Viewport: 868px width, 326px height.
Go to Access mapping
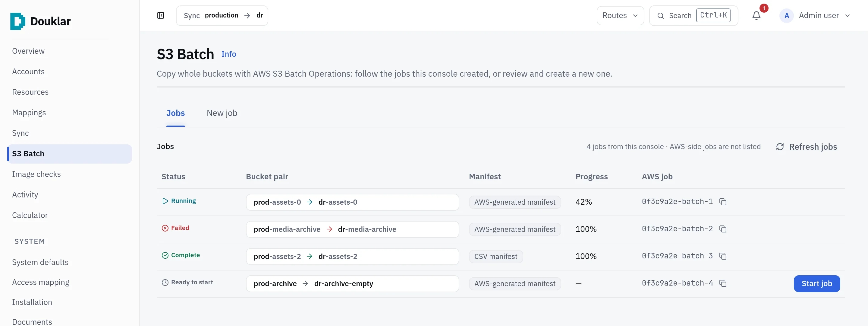pos(40,282)
